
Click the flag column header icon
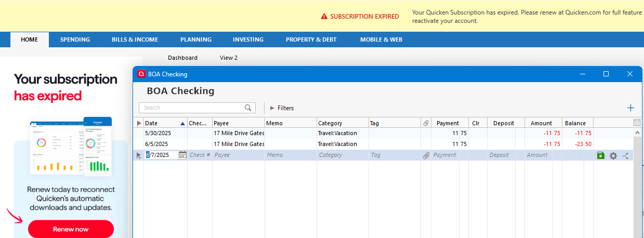tap(139, 123)
